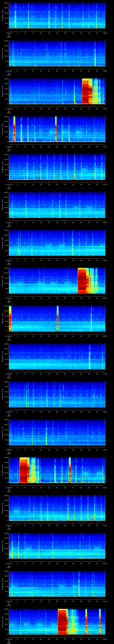Click the spectrogram panel starting at 23:48:00
This screenshot has width=114, height=644.
[57, 432]
